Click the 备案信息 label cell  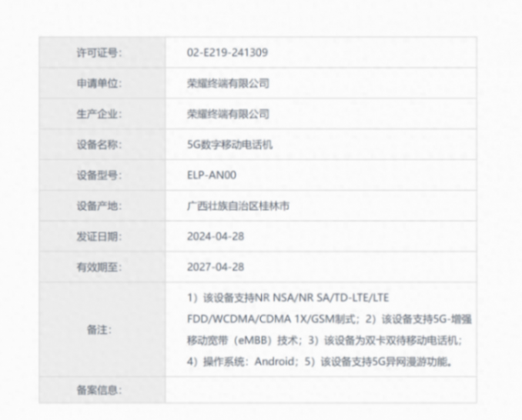(99, 390)
